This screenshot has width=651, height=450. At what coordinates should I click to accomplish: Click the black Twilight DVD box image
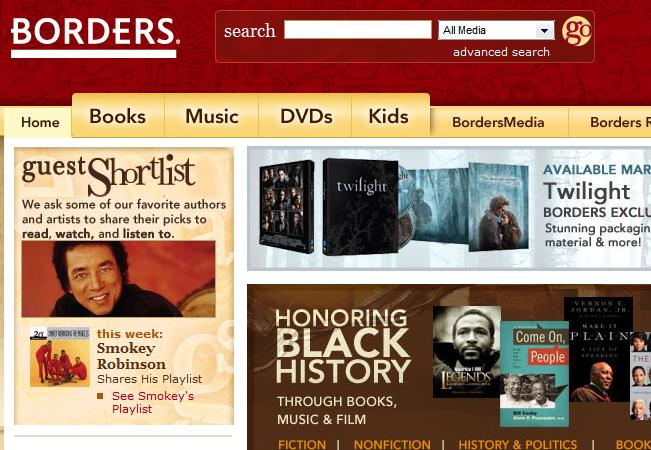tap(360, 207)
